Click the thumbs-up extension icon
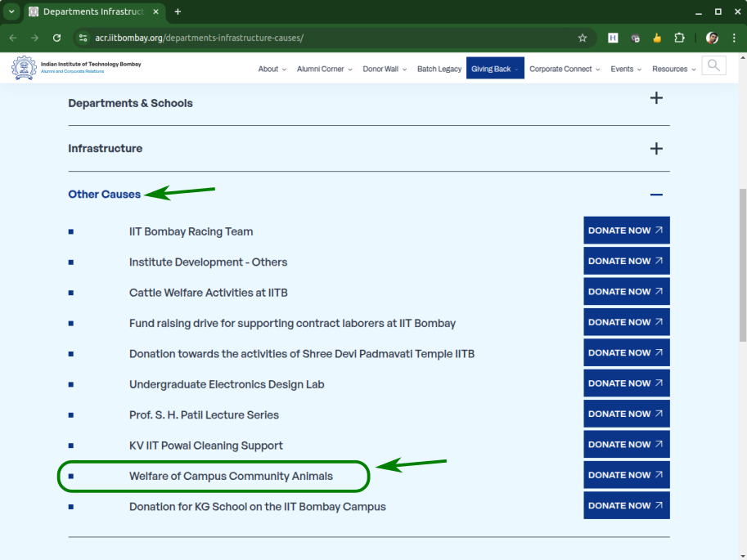This screenshot has height=560, width=747. (x=657, y=38)
